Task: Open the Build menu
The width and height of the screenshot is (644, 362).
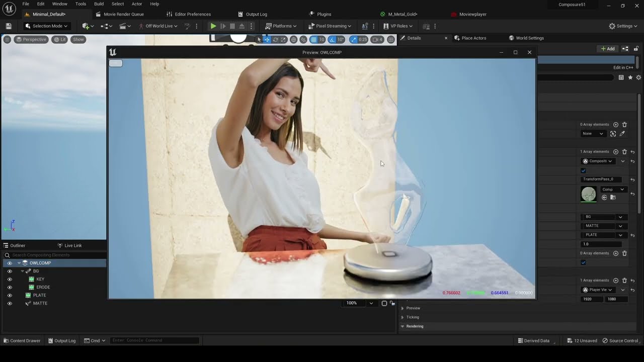Action: click(x=99, y=4)
